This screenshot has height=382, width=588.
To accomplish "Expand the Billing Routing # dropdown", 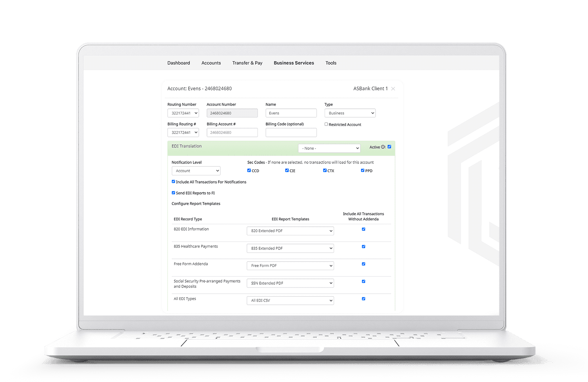I will coord(183,133).
